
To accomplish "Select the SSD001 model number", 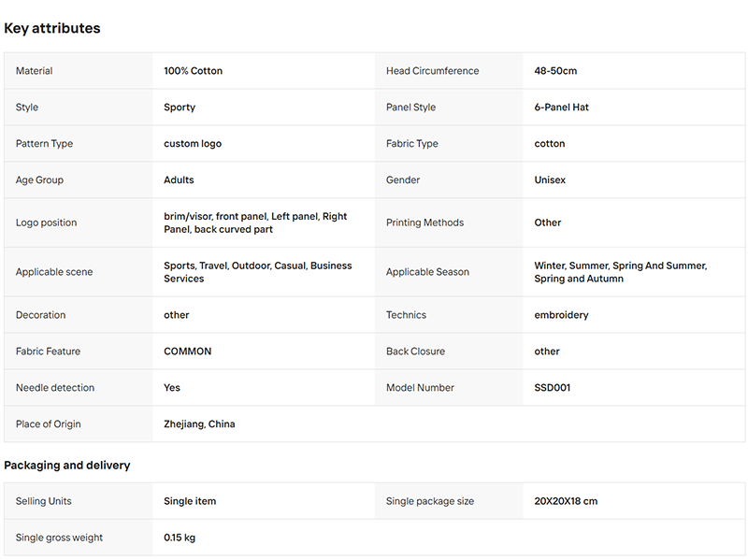I will coord(552,387).
